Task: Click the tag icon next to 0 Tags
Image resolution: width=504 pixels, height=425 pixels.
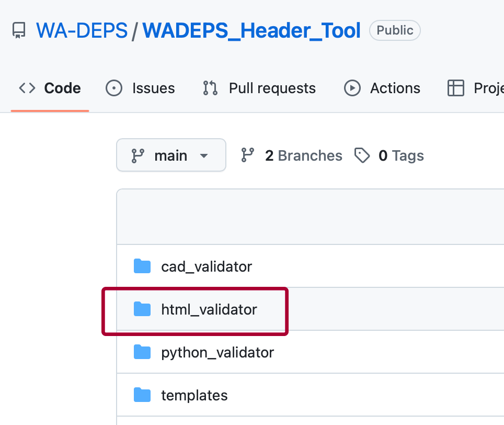Action: pyautogui.click(x=363, y=155)
